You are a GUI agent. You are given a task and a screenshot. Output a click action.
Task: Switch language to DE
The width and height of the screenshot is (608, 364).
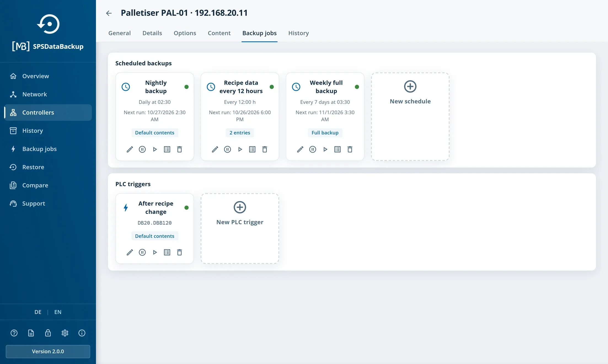pos(38,312)
